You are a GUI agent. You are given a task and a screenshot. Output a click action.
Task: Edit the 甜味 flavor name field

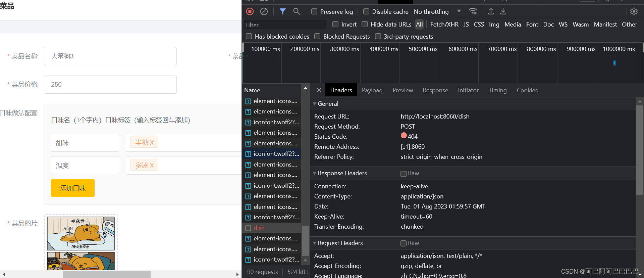click(x=85, y=143)
